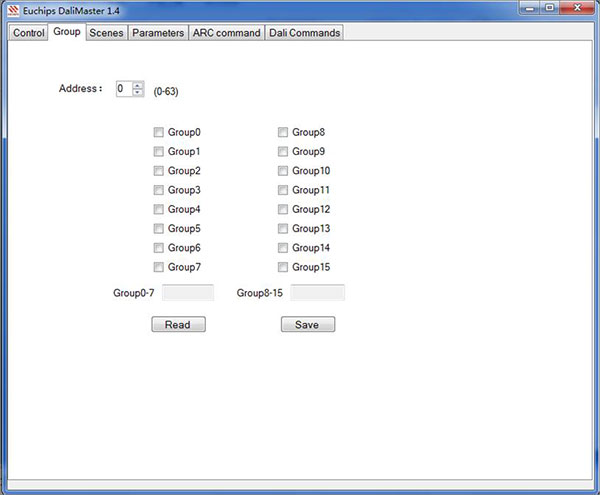
Task: Click the Group0-7 value field
Action: click(x=188, y=293)
